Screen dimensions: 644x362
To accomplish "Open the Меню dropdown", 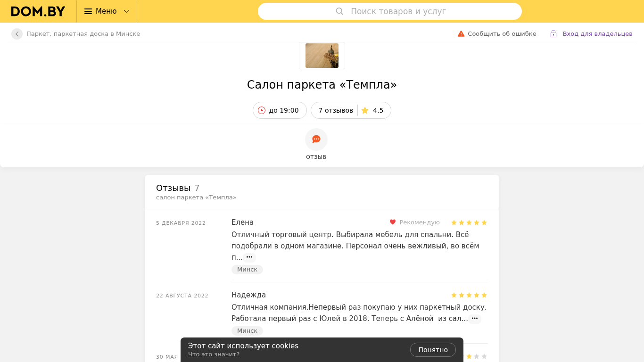I will pyautogui.click(x=106, y=11).
